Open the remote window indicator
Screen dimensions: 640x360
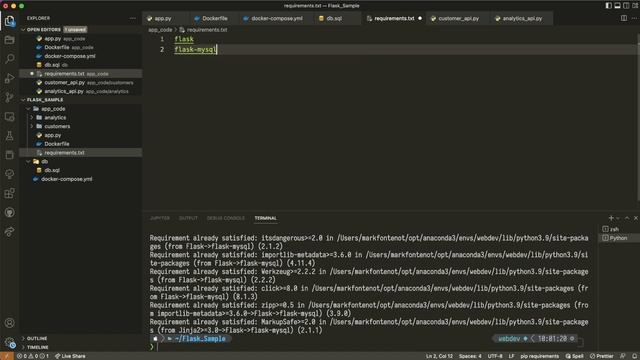pyautogui.click(x=7, y=356)
